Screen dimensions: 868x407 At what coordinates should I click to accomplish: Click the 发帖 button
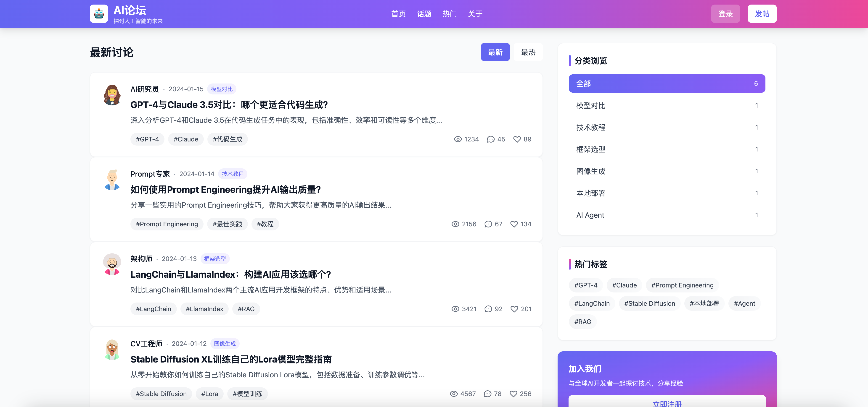762,14
